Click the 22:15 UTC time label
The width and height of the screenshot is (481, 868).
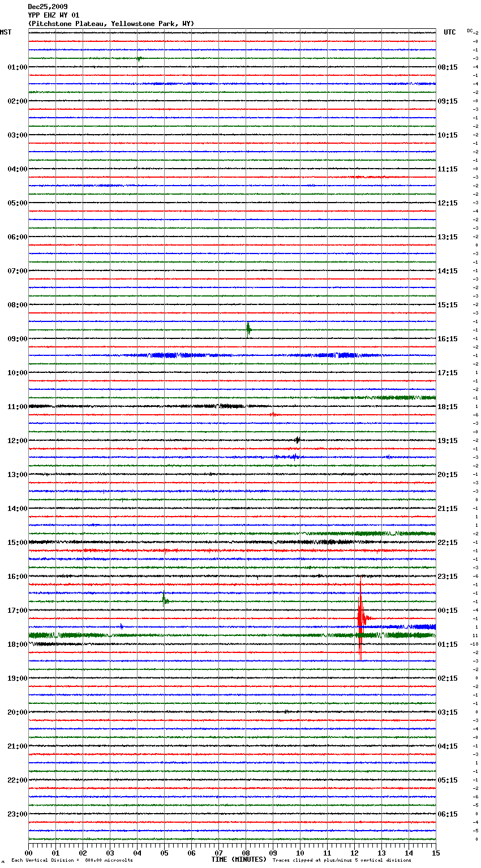click(x=448, y=543)
